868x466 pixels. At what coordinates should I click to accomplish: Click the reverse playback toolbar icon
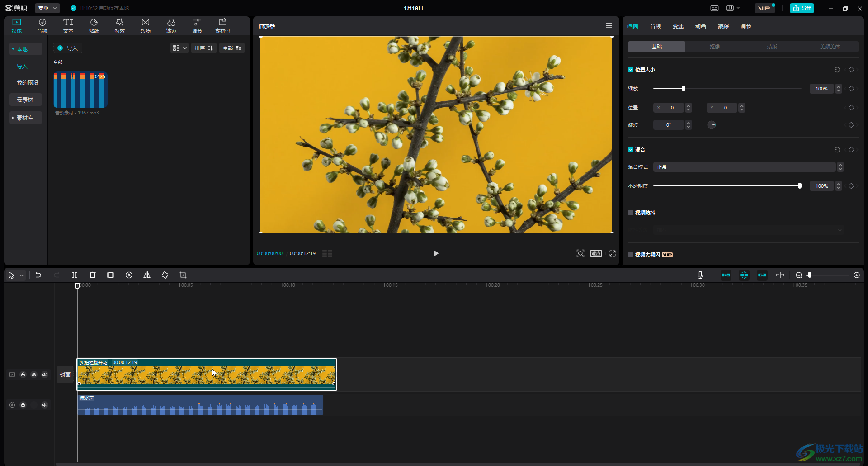129,275
